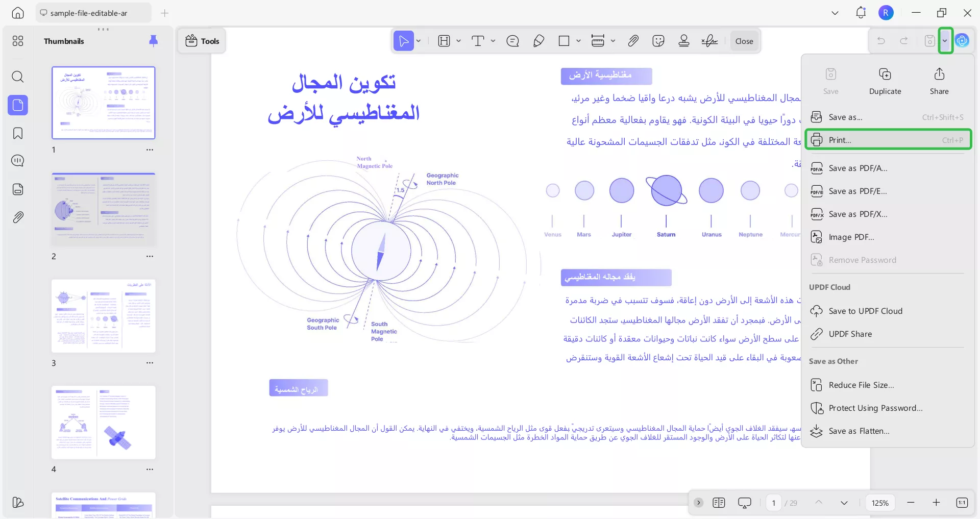Open the measure tool dropdown
The height and width of the screenshot is (519, 980).
[613, 41]
